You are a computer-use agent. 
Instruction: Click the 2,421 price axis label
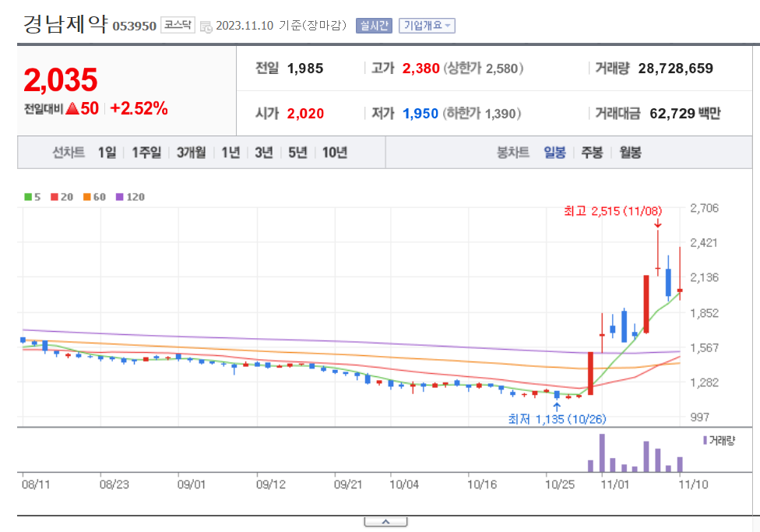click(704, 242)
